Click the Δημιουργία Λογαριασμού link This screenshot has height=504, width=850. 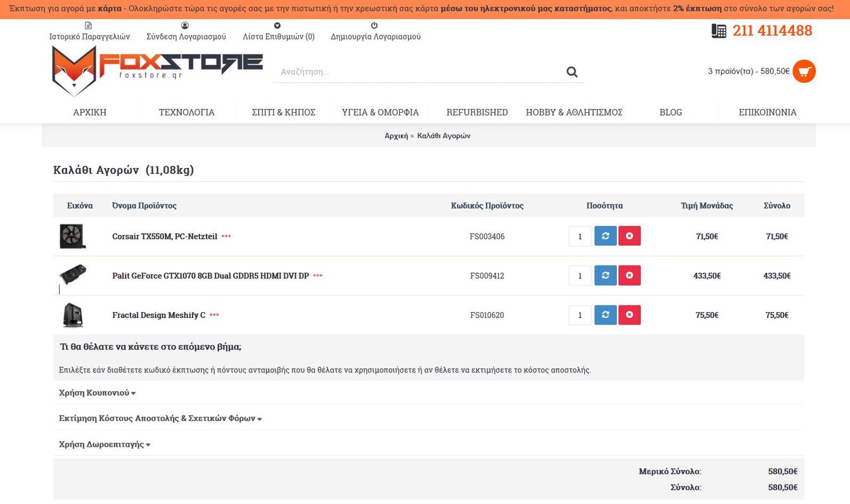coord(376,37)
